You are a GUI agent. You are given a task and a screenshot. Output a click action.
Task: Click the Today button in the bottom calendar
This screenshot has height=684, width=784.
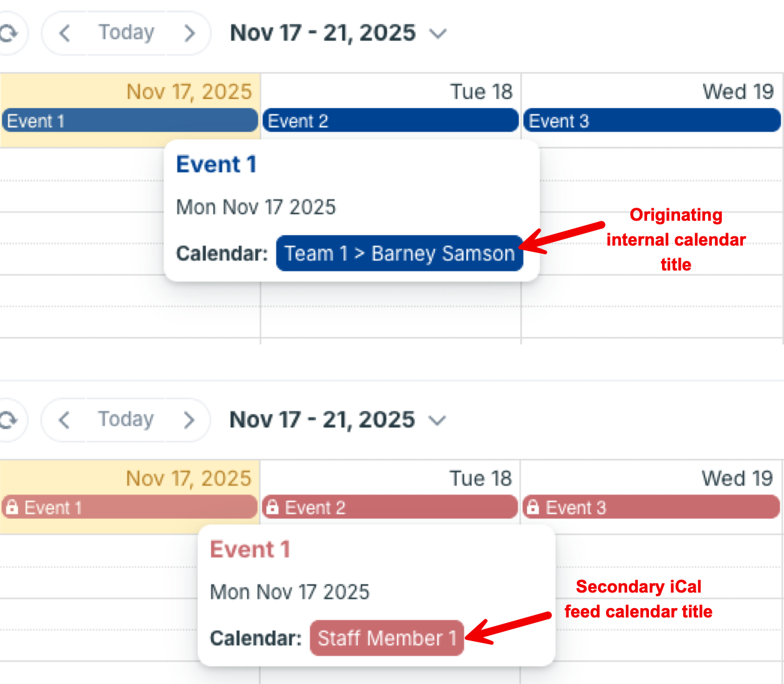[x=126, y=420]
